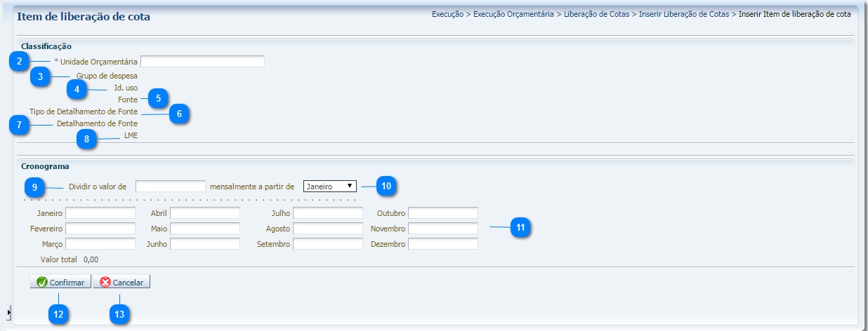Expand the side panel using left-edge arrow
Viewport: 868px width, 331px height.
(8, 311)
